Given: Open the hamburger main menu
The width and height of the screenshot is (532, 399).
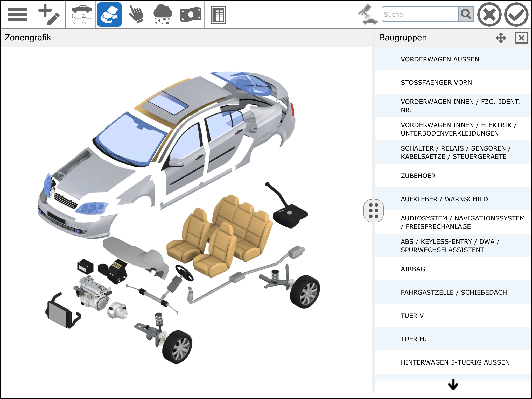Looking at the screenshot, I should click(x=17, y=15).
